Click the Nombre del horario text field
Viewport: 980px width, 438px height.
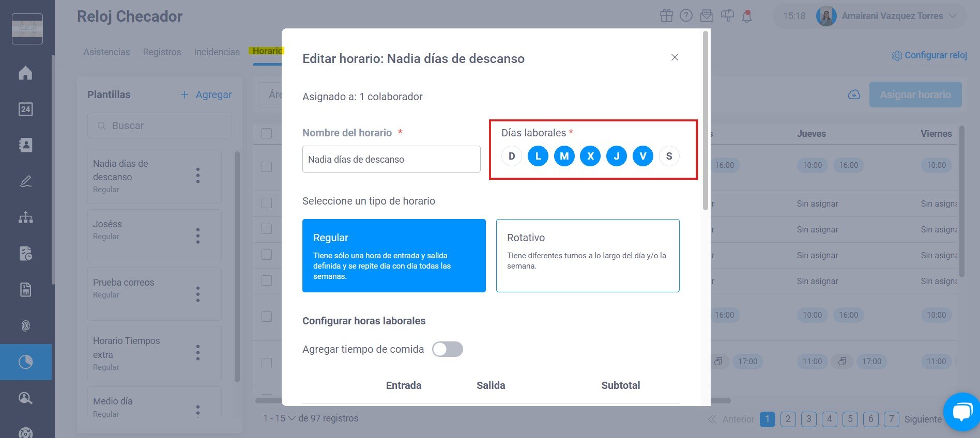391,159
